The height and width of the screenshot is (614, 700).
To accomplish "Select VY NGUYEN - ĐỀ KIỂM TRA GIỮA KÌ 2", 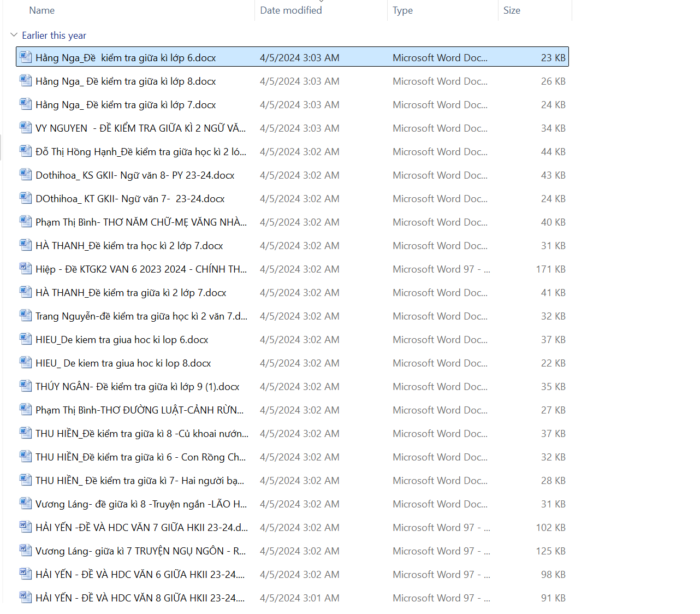I will pyautogui.click(x=140, y=128).
